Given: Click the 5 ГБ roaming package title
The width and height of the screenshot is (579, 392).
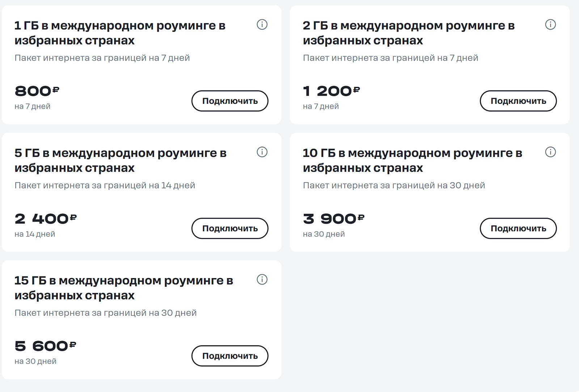Looking at the screenshot, I should tap(121, 161).
